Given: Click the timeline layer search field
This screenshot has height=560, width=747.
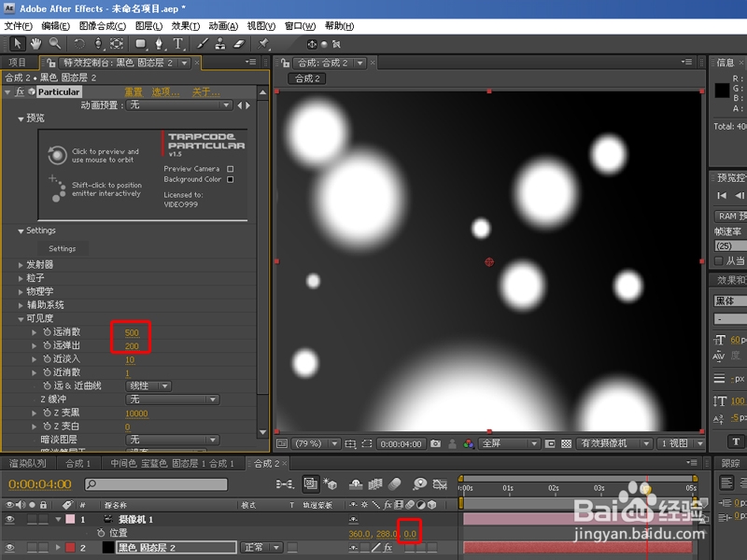Looking at the screenshot, I should pos(156,484).
